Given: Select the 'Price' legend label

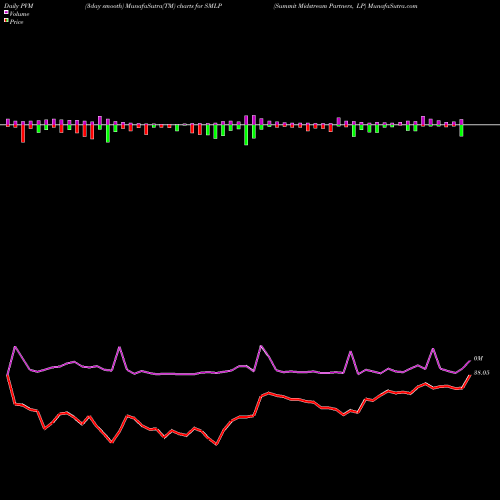Looking at the screenshot, I should tap(16, 22).
